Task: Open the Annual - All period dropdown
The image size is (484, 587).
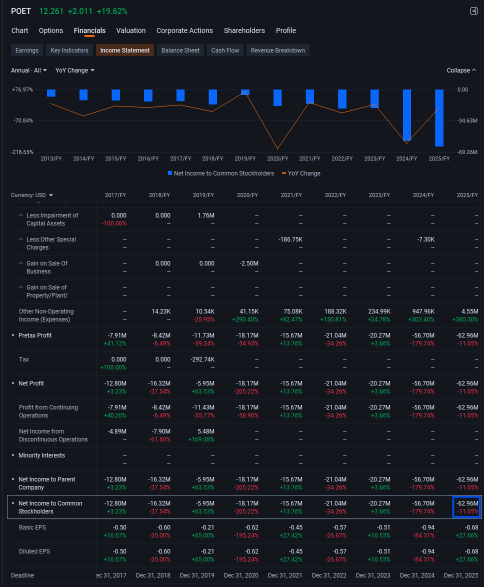Action: tap(29, 70)
